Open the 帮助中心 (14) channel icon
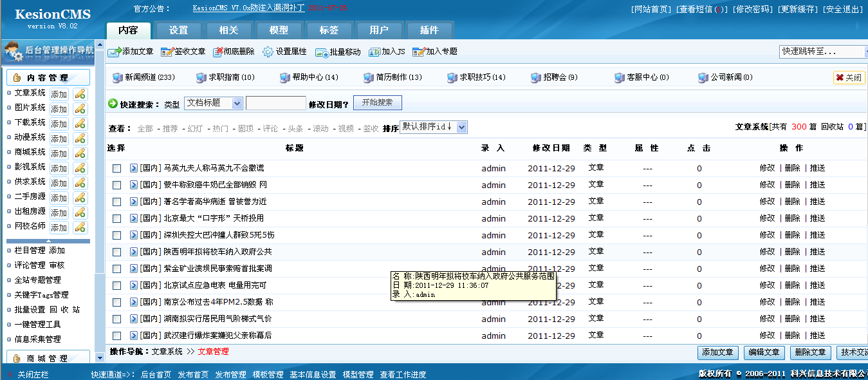The height and width of the screenshot is (380, 868). coord(285,77)
